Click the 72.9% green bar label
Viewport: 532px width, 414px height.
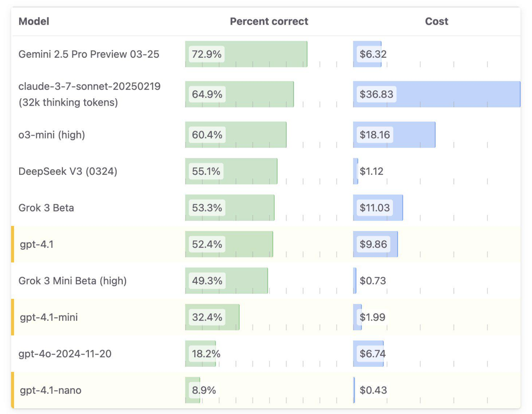(207, 54)
